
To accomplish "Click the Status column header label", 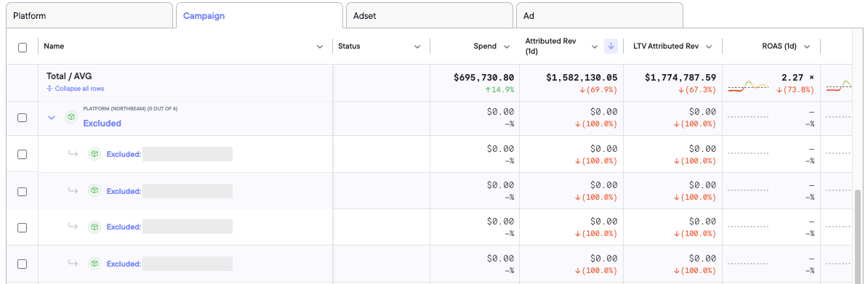I will click(x=349, y=46).
